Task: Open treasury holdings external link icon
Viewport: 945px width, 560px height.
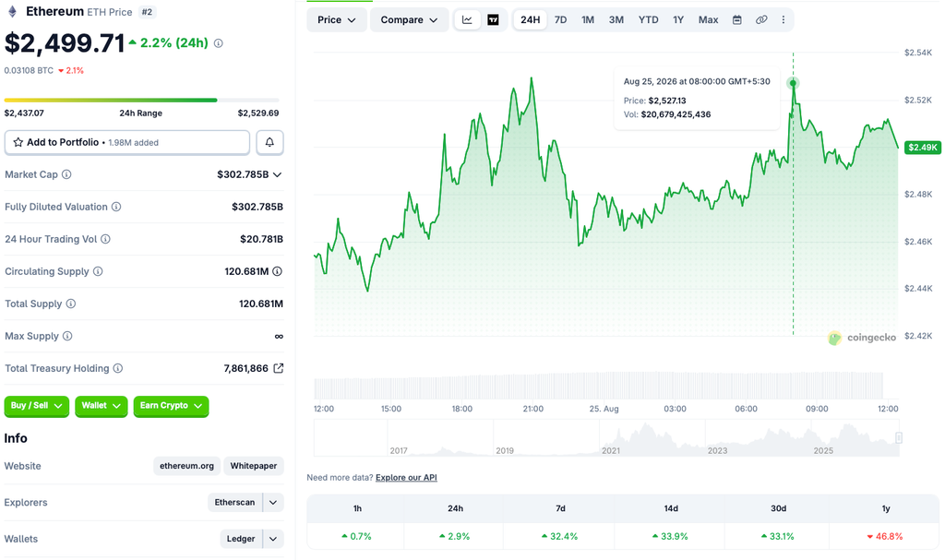Action: tap(279, 368)
